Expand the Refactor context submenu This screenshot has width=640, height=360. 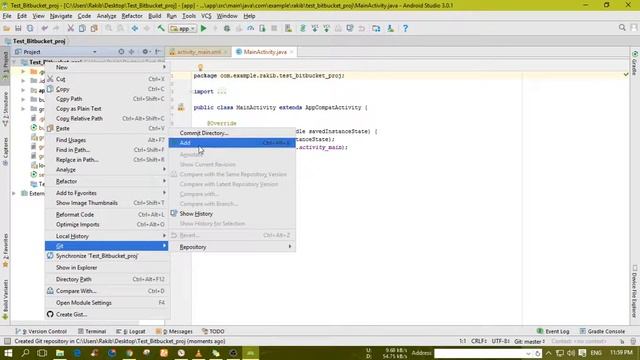pyautogui.click(x=107, y=181)
